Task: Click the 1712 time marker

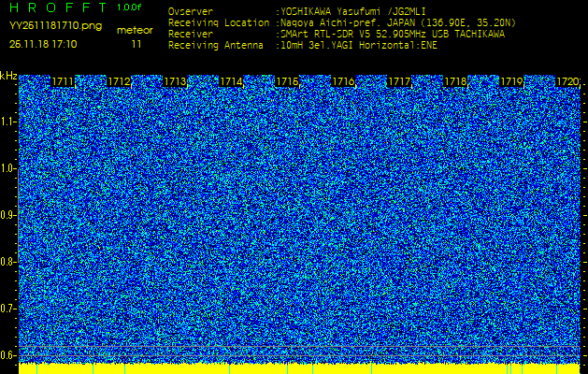Action: pos(119,81)
